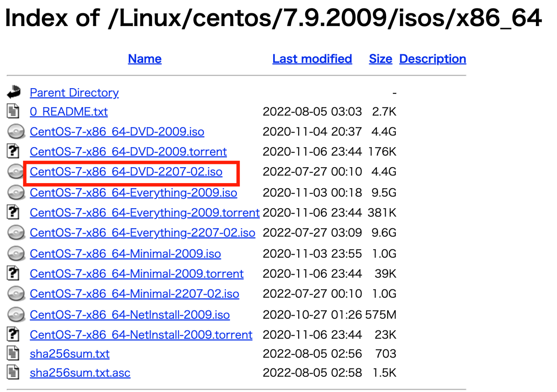
Task: Click the torrent icon for CentOS-7-x86_64-DVD-2009.torrent
Action: coord(13,151)
